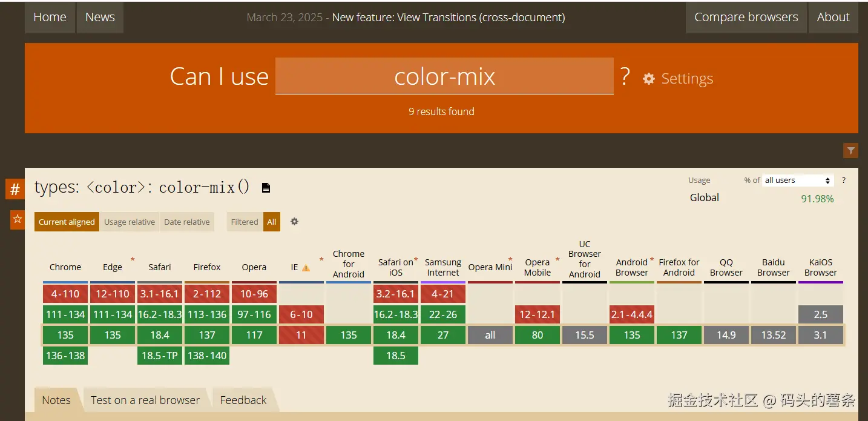Image resolution: width=868 pixels, height=421 pixels.
Task: Click Samsung Internet 22-26 cell
Action: (x=443, y=314)
